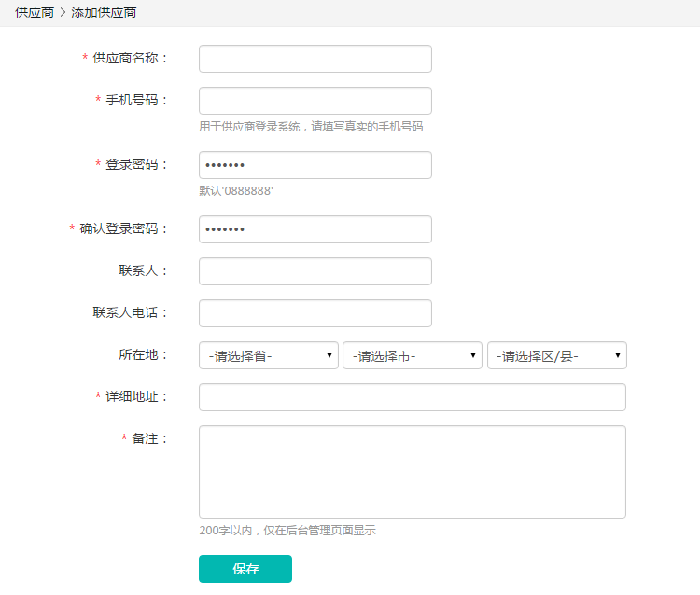The image size is (700, 595).
Task: Open the 请选择省 province dropdown
Action: pyautogui.click(x=268, y=355)
